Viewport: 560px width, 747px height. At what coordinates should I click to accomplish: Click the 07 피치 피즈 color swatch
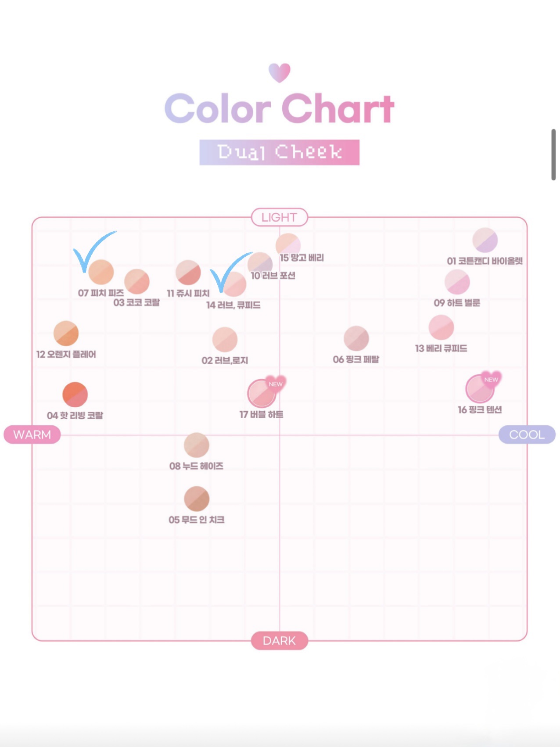(x=101, y=272)
